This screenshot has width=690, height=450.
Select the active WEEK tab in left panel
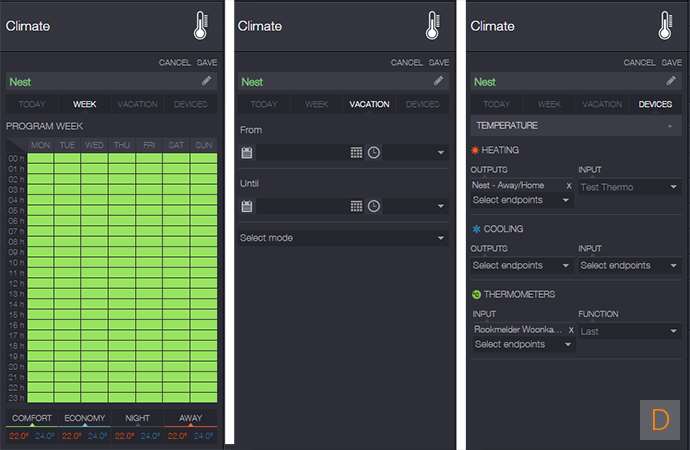[x=84, y=104]
